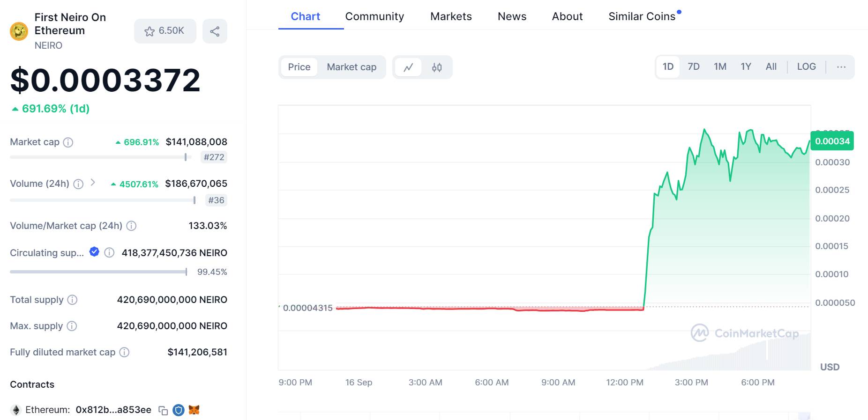The width and height of the screenshot is (868, 420).
Task: Set chart range to 1M
Action: pyautogui.click(x=720, y=66)
